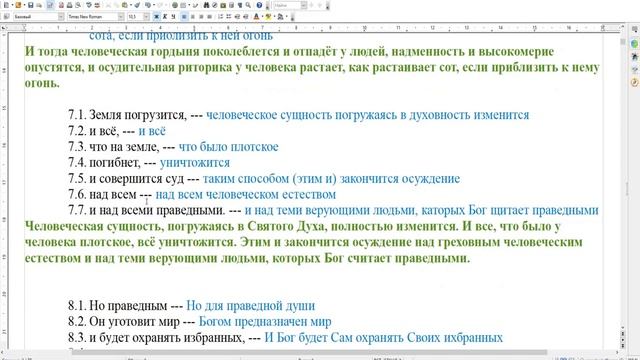Create a new document with New icon
The height and width of the screenshot is (360, 640).
coord(6,5)
